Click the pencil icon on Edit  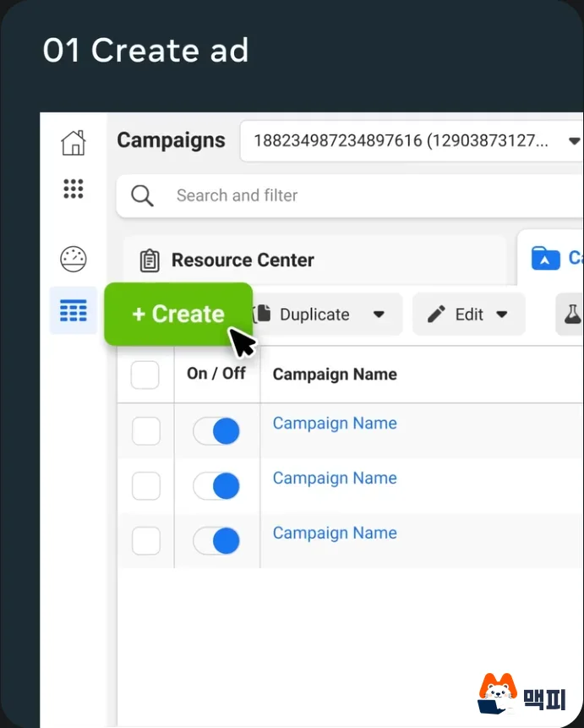point(436,315)
